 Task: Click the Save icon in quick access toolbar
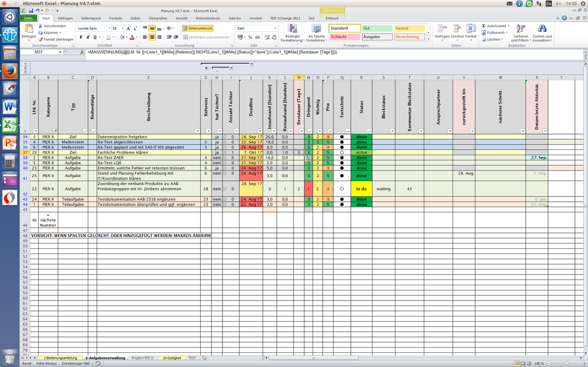(31, 11)
